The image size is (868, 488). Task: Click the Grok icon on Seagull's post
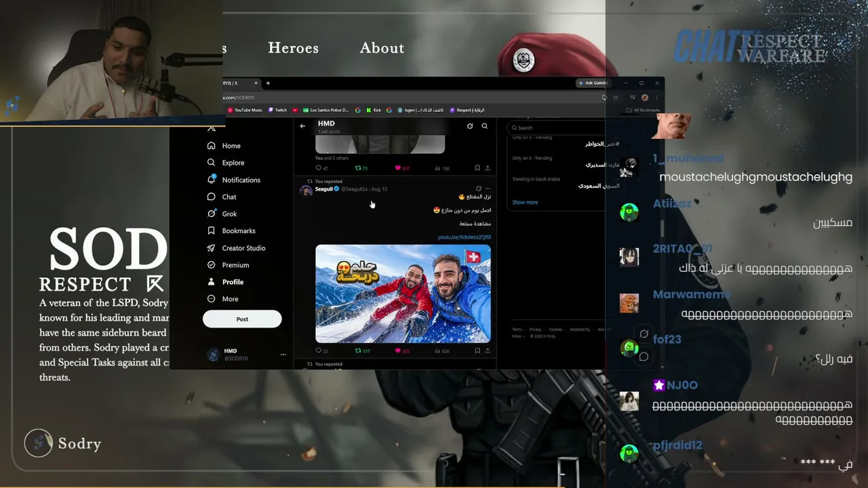[x=479, y=188]
